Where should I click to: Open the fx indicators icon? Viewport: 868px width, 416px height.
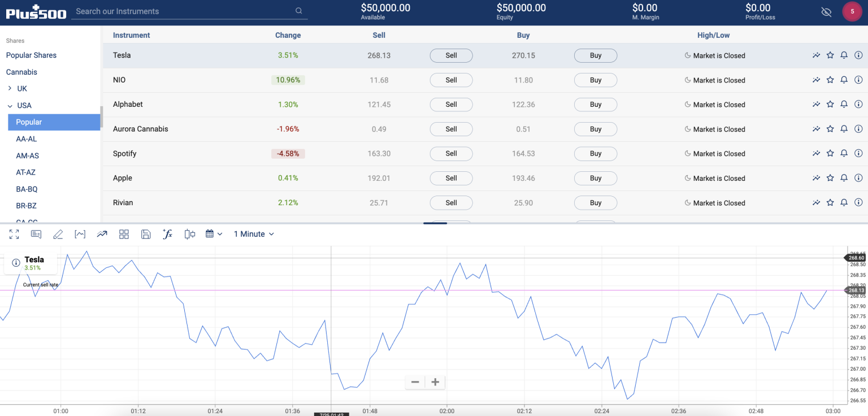(x=167, y=233)
